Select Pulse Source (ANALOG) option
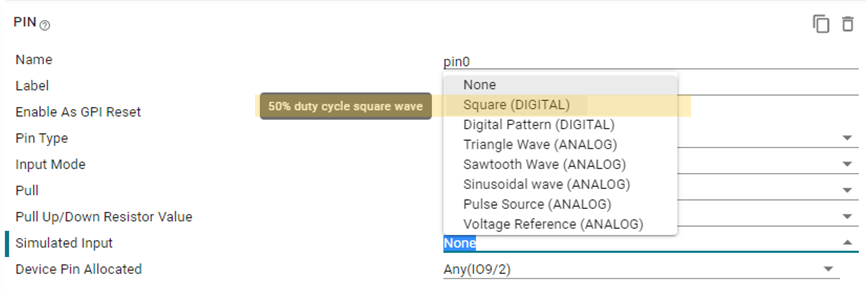 pyautogui.click(x=537, y=204)
